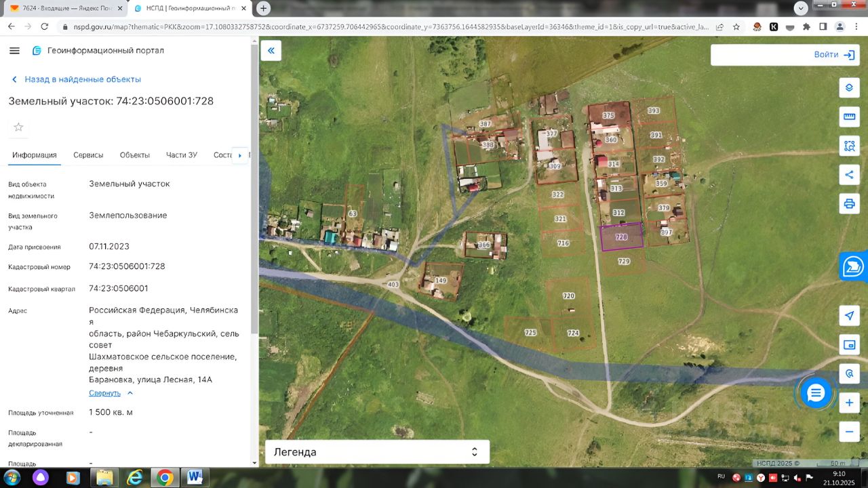This screenshot has width=868, height=488.
Task: Share this page from the address bar
Action: point(719,26)
